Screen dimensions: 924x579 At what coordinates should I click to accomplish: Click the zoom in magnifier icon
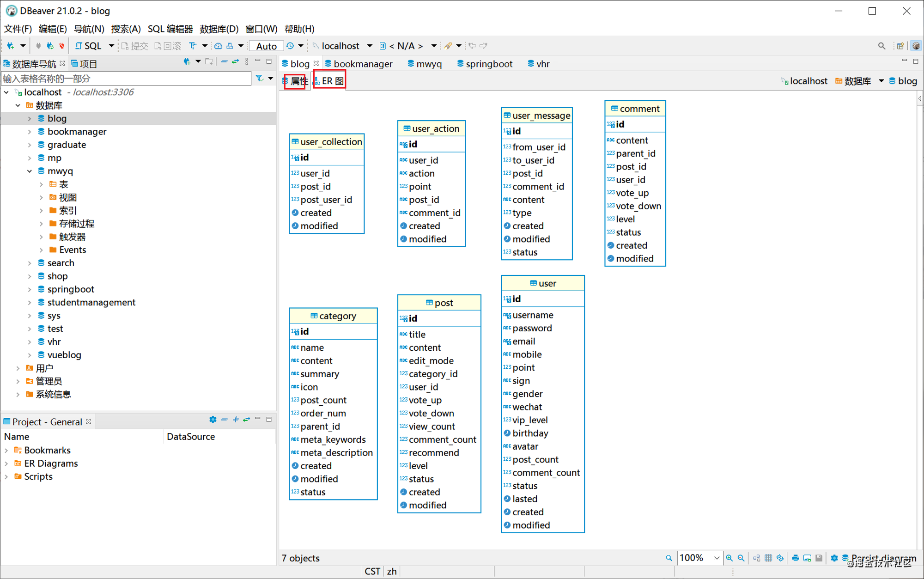[x=729, y=558]
